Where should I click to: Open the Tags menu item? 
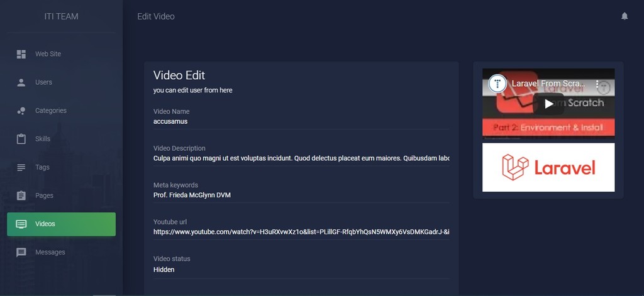coord(61,168)
